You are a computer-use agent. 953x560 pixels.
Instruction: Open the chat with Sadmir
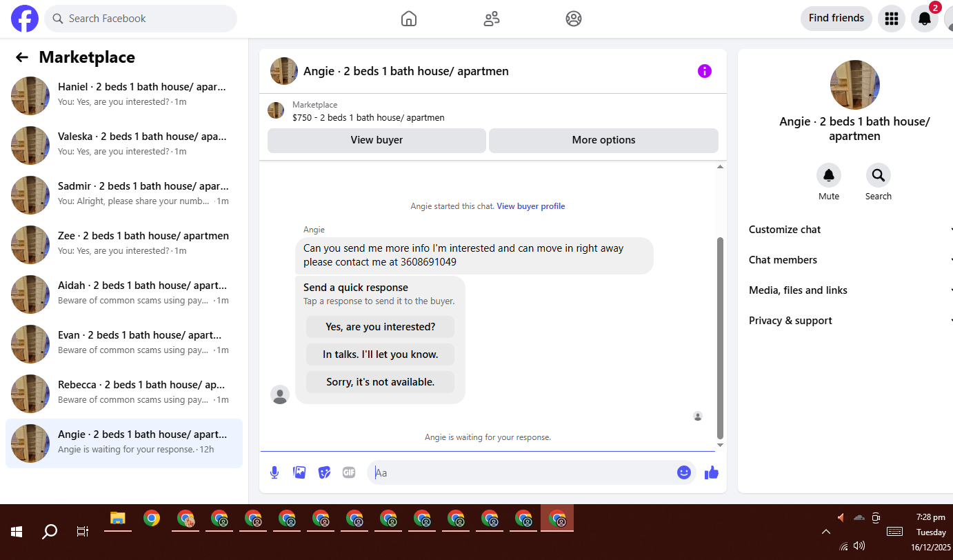coord(124,195)
